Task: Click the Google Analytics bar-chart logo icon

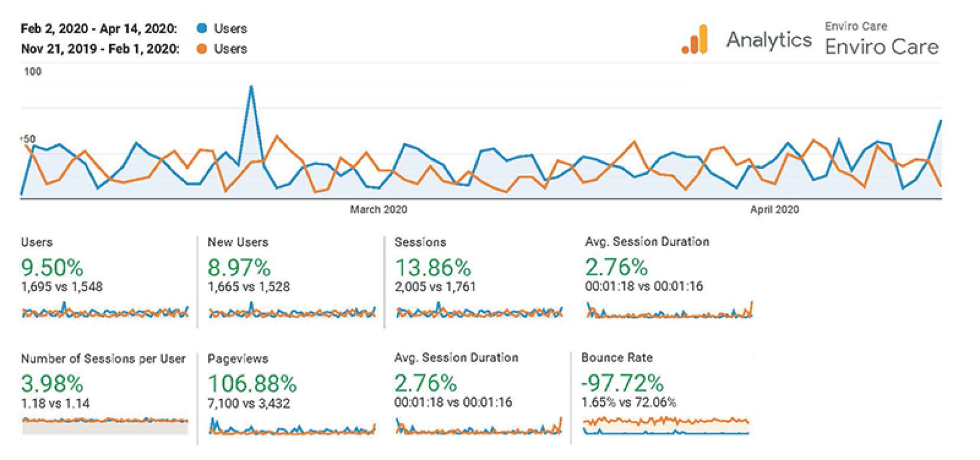Action: pyautogui.click(x=695, y=39)
